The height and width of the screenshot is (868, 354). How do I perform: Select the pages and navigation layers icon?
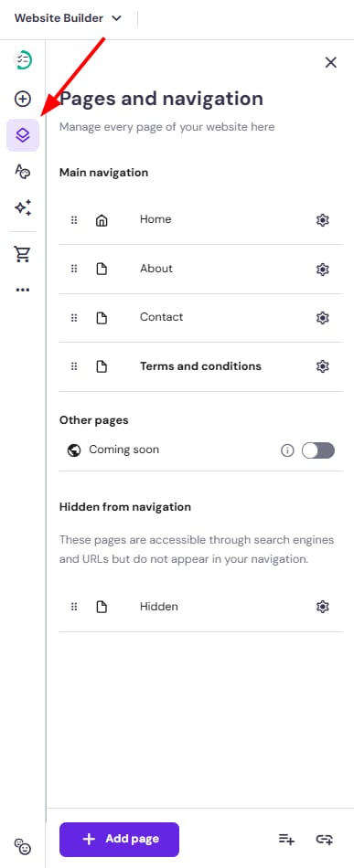[23, 134]
